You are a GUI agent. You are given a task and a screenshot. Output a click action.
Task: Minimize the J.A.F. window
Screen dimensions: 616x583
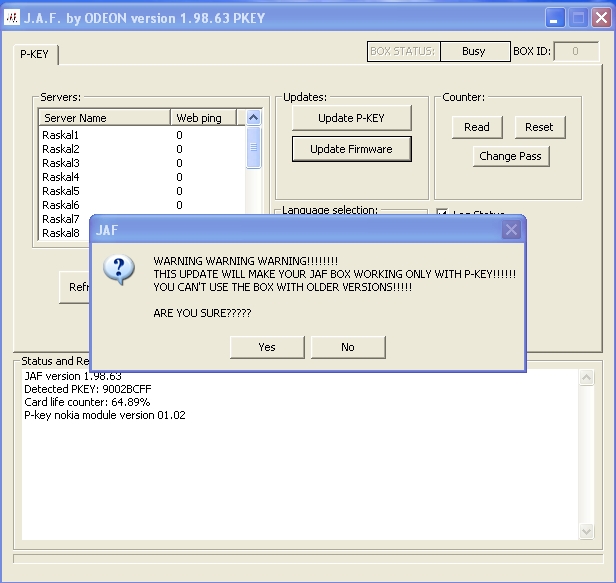pos(555,18)
